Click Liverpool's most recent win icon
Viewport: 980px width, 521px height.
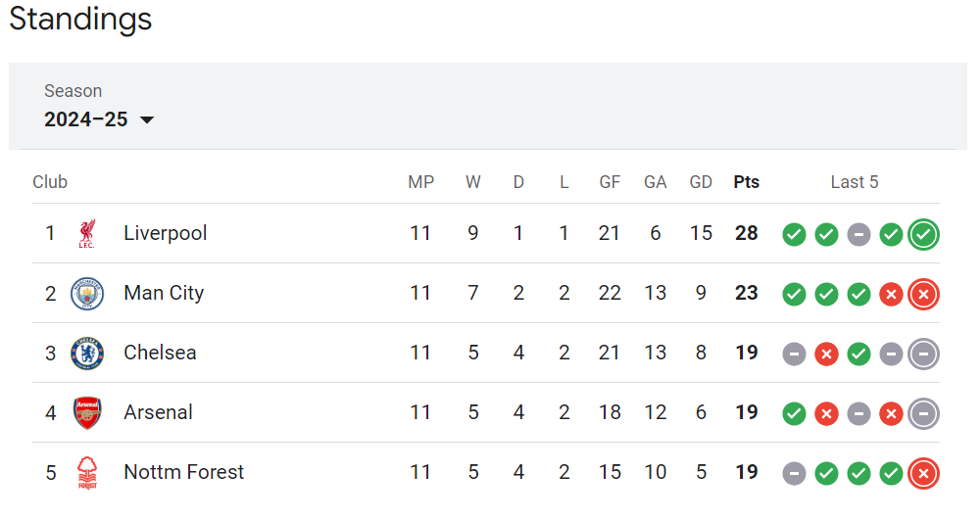click(924, 234)
